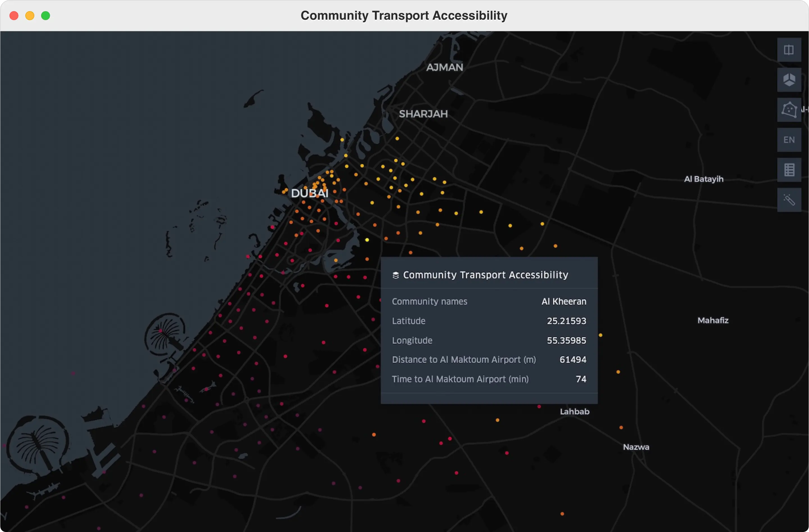Open the EN language selector
Image resolution: width=809 pixels, height=532 pixels.
(789, 140)
